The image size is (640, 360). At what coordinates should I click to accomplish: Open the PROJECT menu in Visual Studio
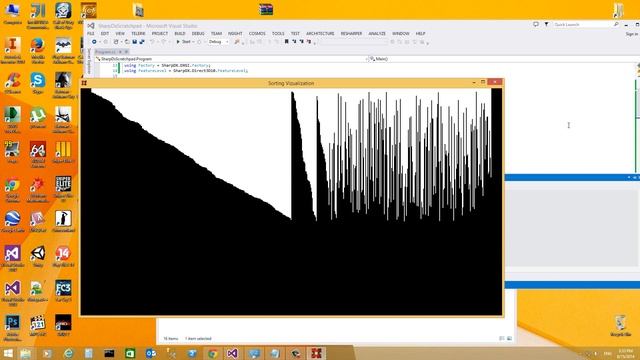[160, 33]
